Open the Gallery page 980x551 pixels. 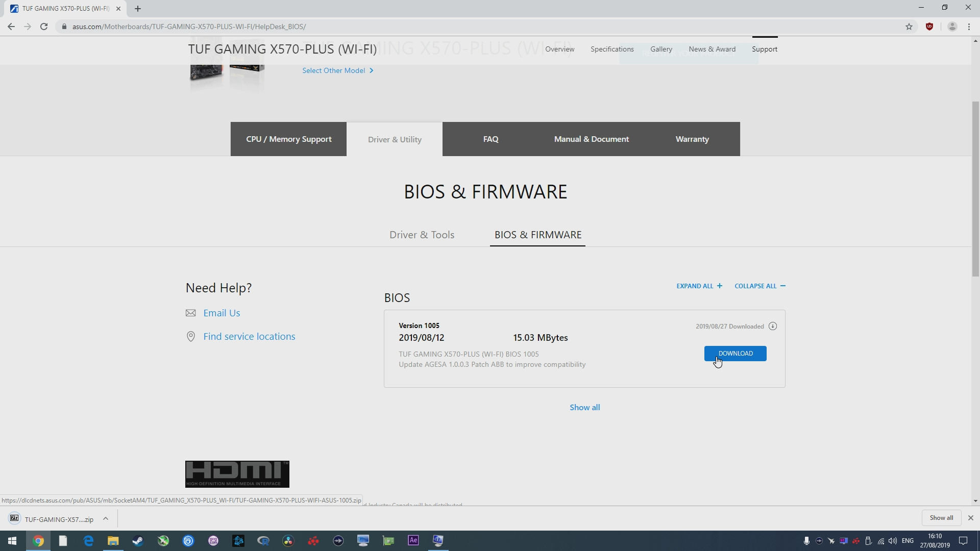point(661,49)
